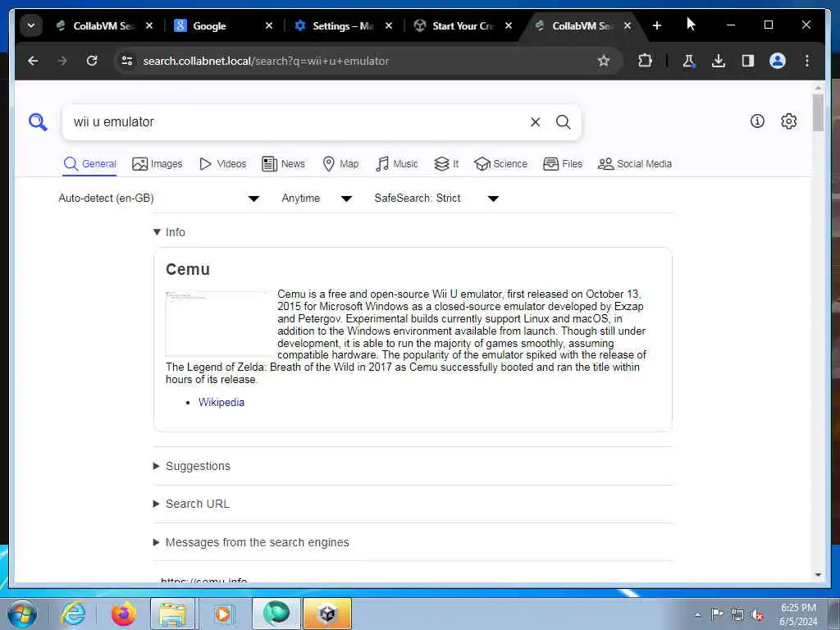Open the Chrome three-dot menu
The image size is (840, 630).
point(807,61)
